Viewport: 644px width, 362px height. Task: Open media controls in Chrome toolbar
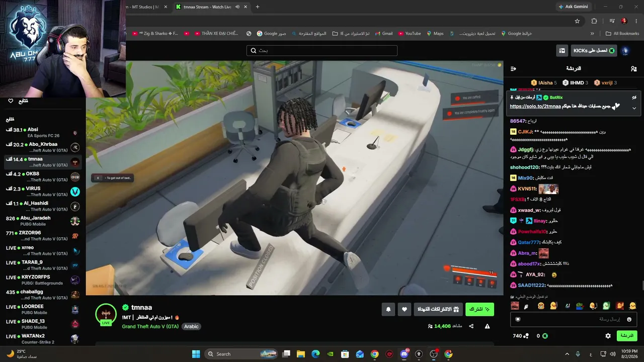[x=612, y=21]
